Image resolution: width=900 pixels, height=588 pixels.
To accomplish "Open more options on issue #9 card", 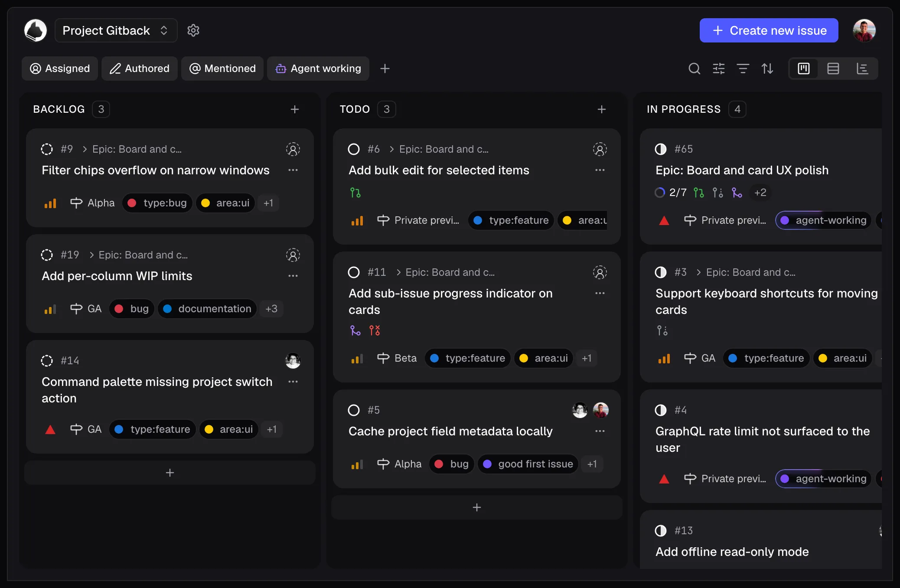I will coord(293,170).
